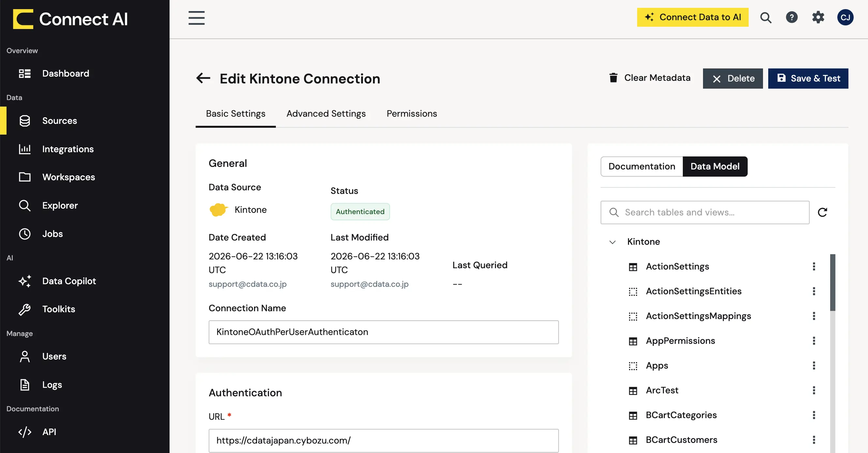The height and width of the screenshot is (453, 868).
Task: Select BCartCustomers in the tree
Action: (x=681, y=440)
